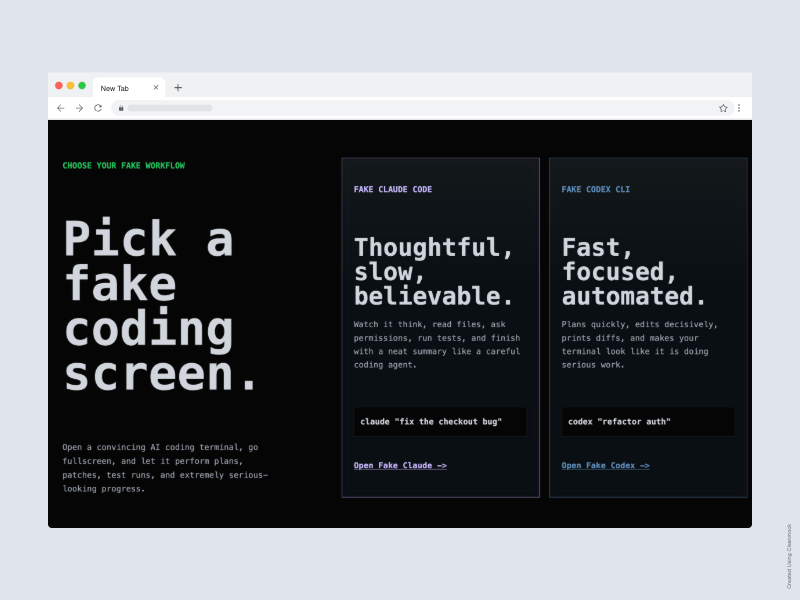This screenshot has height=600, width=800.
Task: Click the Fake Claude Code label
Action: [x=393, y=189]
